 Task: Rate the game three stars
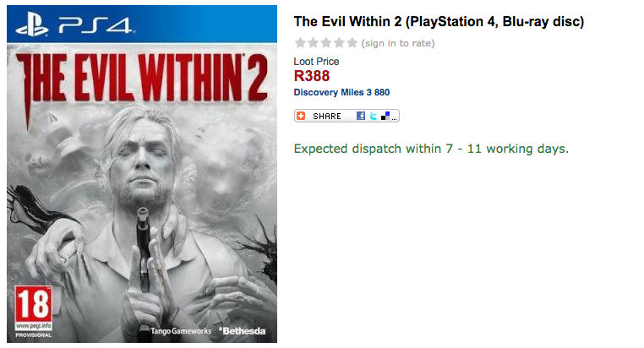point(325,42)
